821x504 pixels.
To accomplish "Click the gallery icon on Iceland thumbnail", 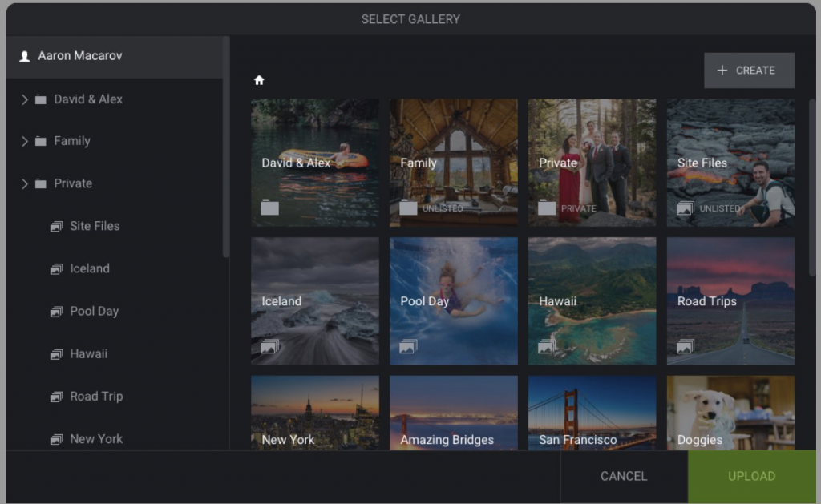I will pyautogui.click(x=269, y=346).
